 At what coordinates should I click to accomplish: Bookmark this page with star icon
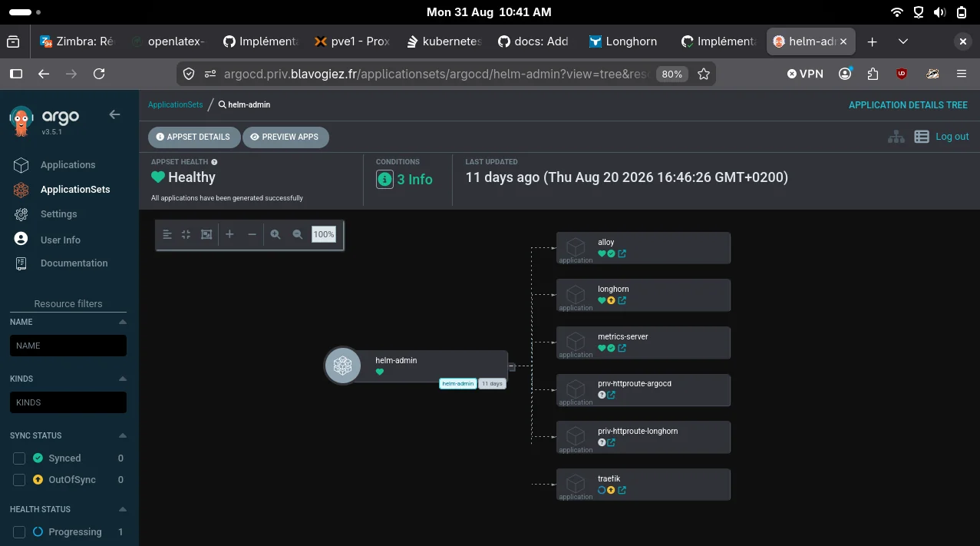click(x=703, y=74)
